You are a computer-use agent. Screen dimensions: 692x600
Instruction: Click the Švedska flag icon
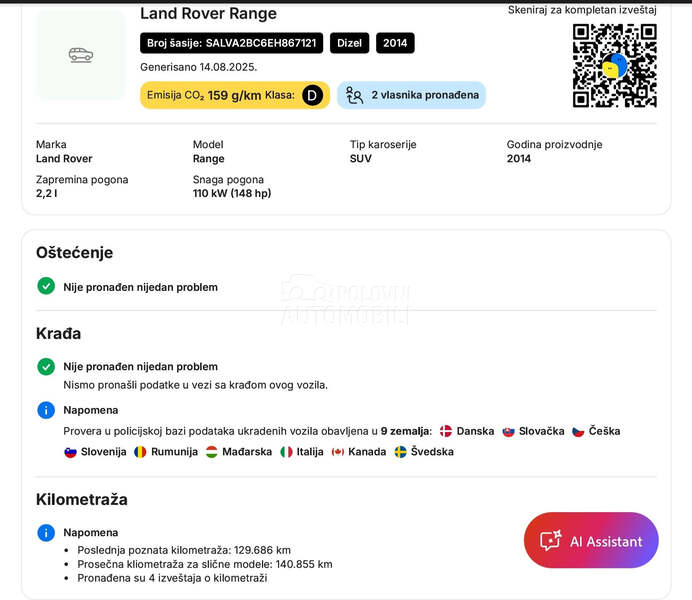point(400,452)
